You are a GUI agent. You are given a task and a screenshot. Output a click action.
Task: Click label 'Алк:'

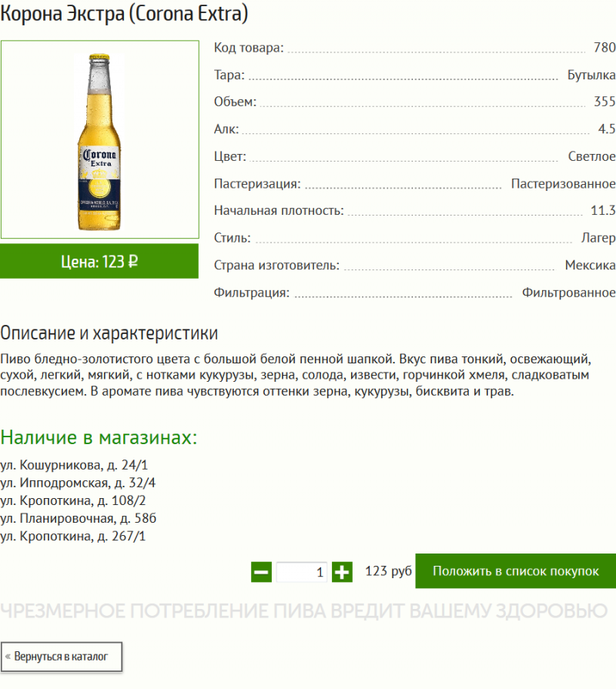point(226,129)
